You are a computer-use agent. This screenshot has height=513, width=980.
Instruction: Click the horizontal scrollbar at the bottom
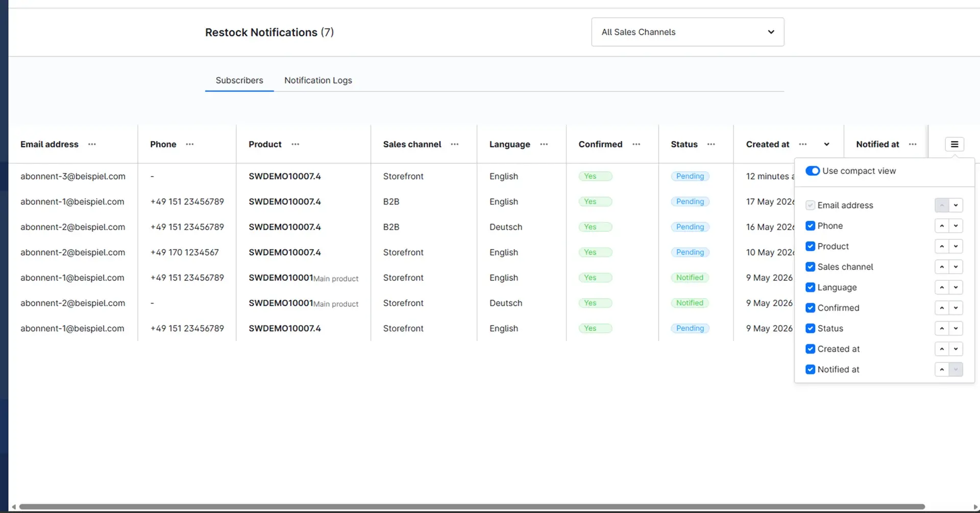pos(472,507)
